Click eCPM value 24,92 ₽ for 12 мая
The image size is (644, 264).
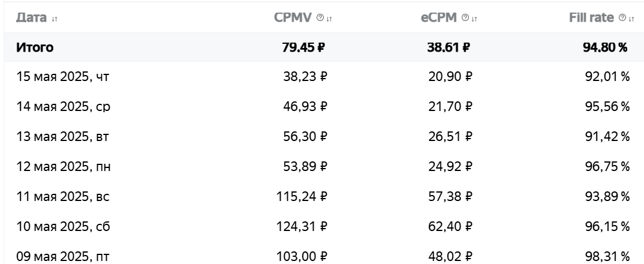coord(450,167)
